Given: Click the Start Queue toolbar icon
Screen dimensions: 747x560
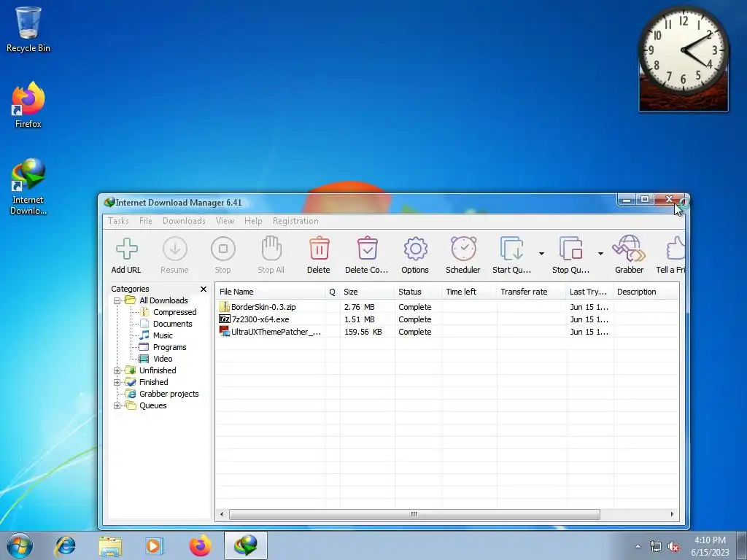Looking at the screenshot, I should [x=511, y=249].
